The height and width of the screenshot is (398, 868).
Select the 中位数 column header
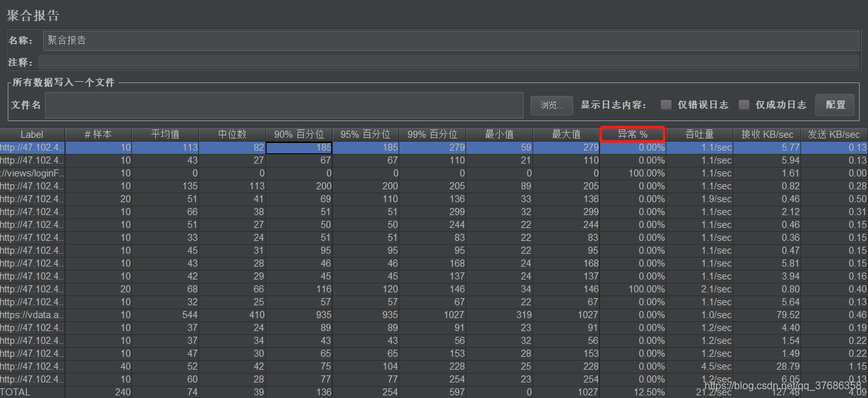tap(232, 135)
